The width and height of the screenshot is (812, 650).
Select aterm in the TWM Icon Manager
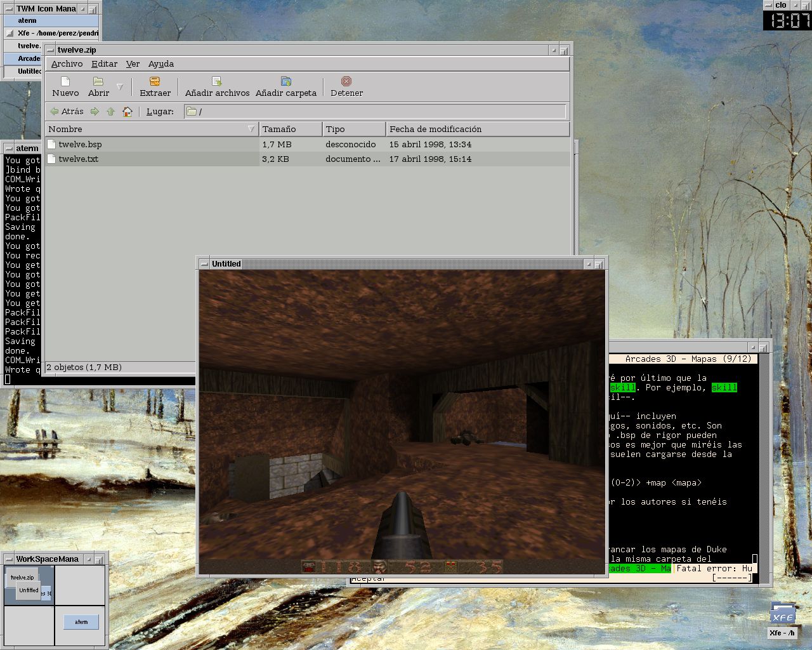point(51,20)
